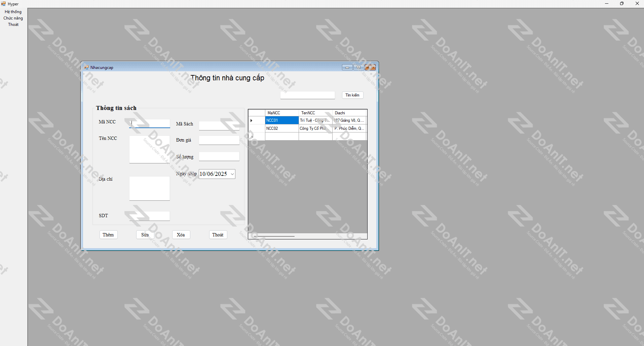
Task: Click the Xóa button
Action: [x=181, y=235]
